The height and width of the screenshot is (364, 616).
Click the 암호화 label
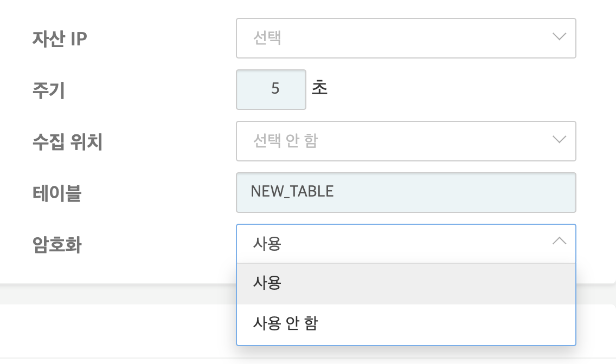pos(56,244)
